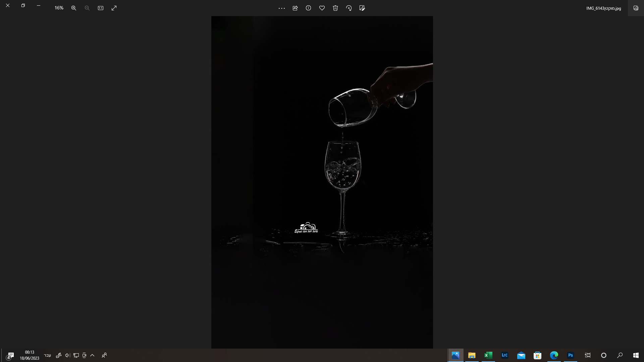
Task: Edit the image
Action: coord(362,8)
